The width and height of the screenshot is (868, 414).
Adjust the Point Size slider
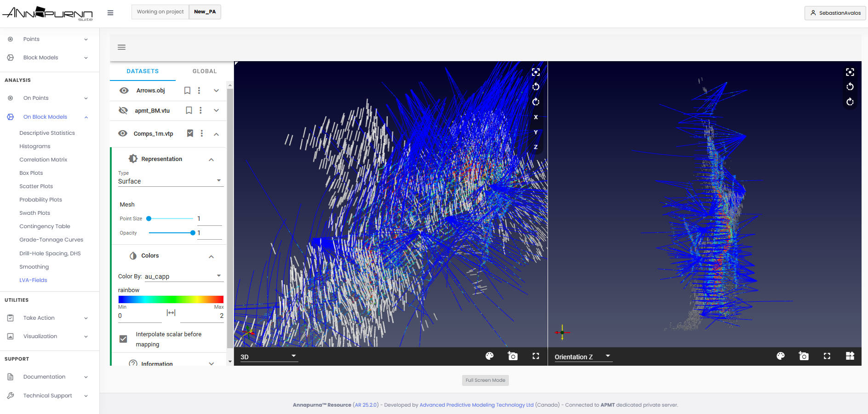point(171,218)
